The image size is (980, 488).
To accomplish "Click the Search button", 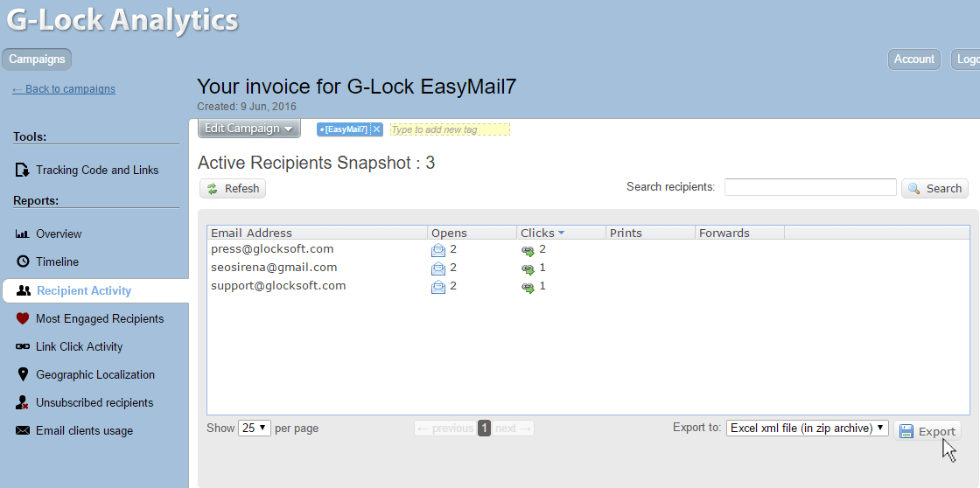I will (934, 189).
